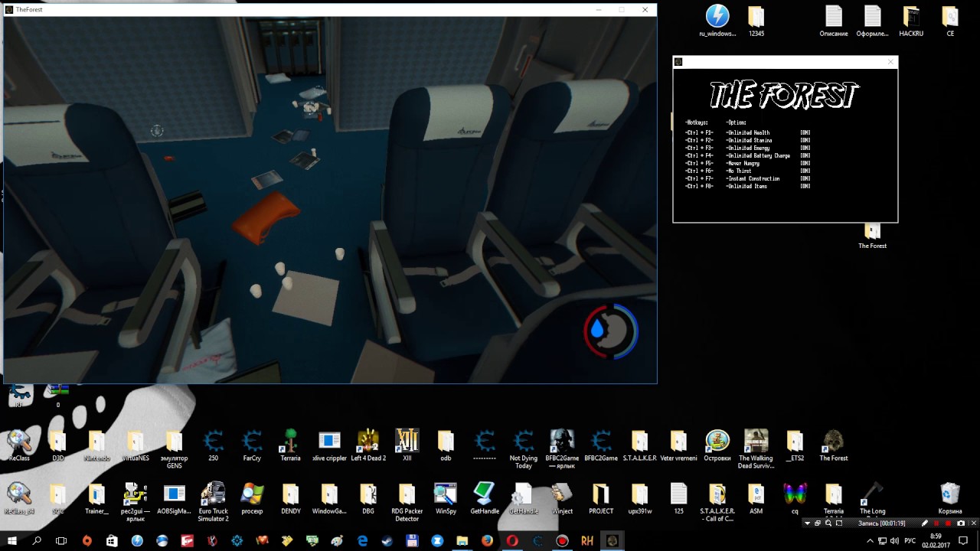Screen dimensions: 980x551
Task: Select the WinSpy desktop icon
Action: point(446,498)
